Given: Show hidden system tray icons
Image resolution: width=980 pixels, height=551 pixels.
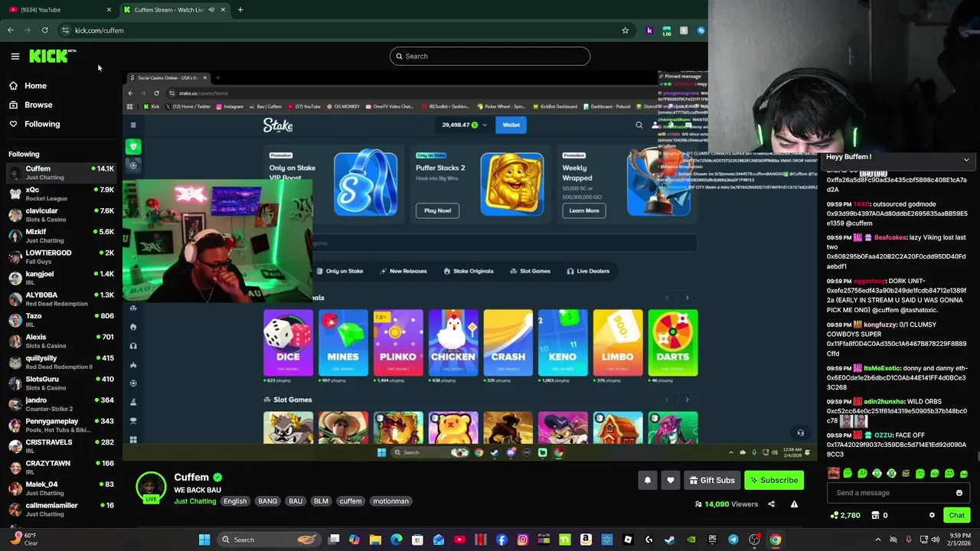Looking at the screenshot, I should pyautogui.click(x=877, y=540).
